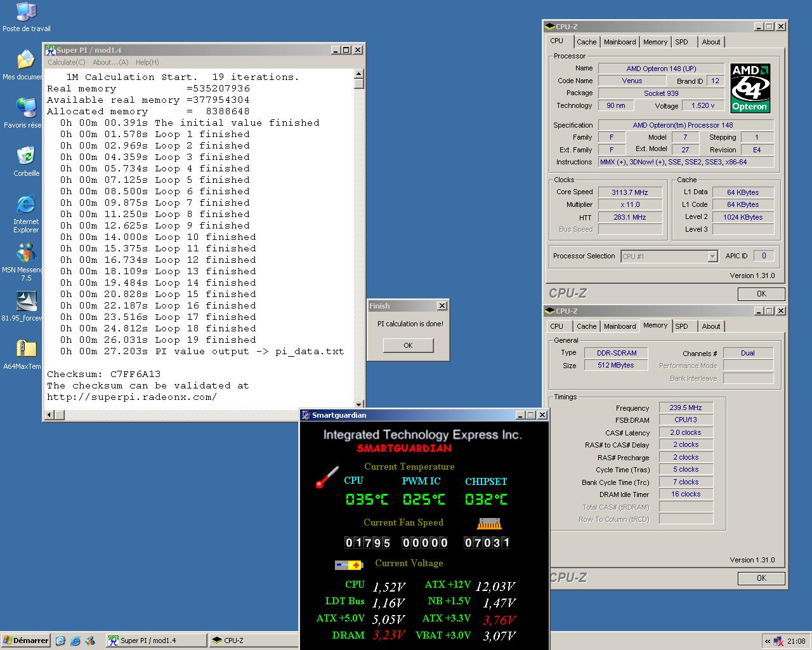Click the PWM IC temperature 025°C readout
The image size is (812, 650).
(424, 500)
